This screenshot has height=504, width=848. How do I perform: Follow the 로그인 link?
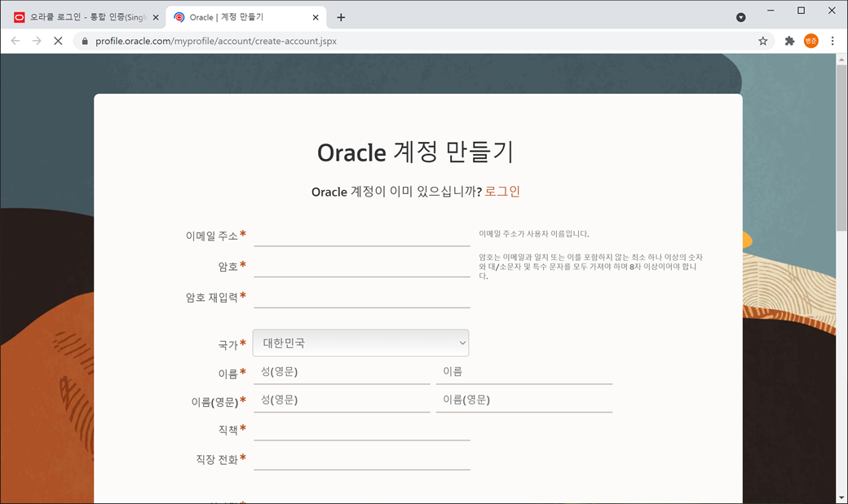point(502,192)
